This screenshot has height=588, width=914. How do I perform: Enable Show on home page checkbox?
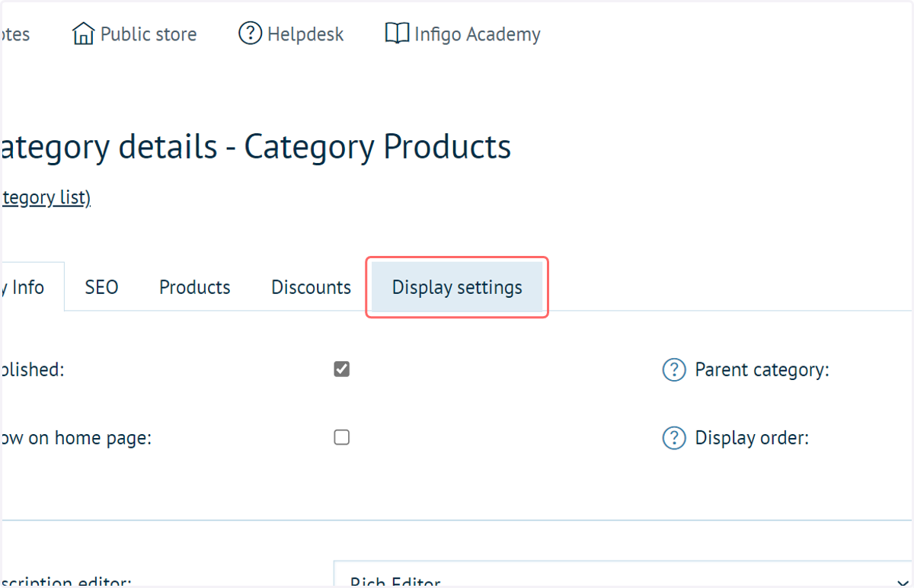coord(342,437)
